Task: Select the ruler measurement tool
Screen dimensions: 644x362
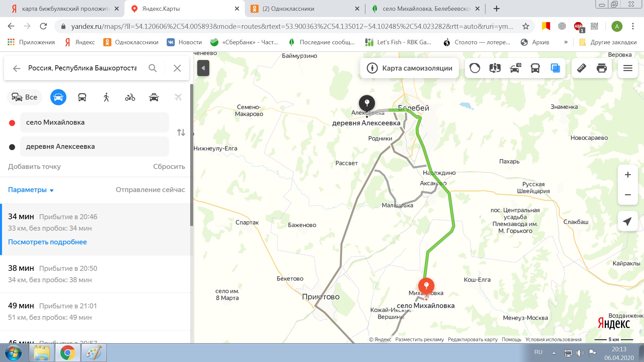Action: (x=581, y=68)
